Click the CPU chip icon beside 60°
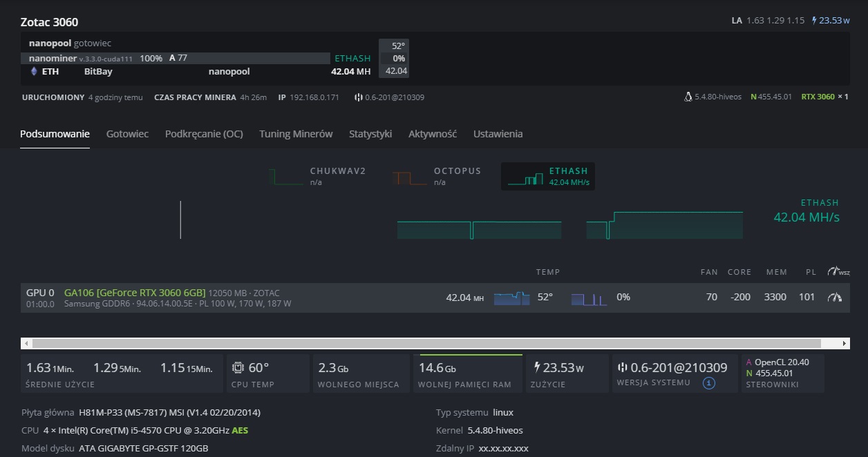 [x=238, y=367]
